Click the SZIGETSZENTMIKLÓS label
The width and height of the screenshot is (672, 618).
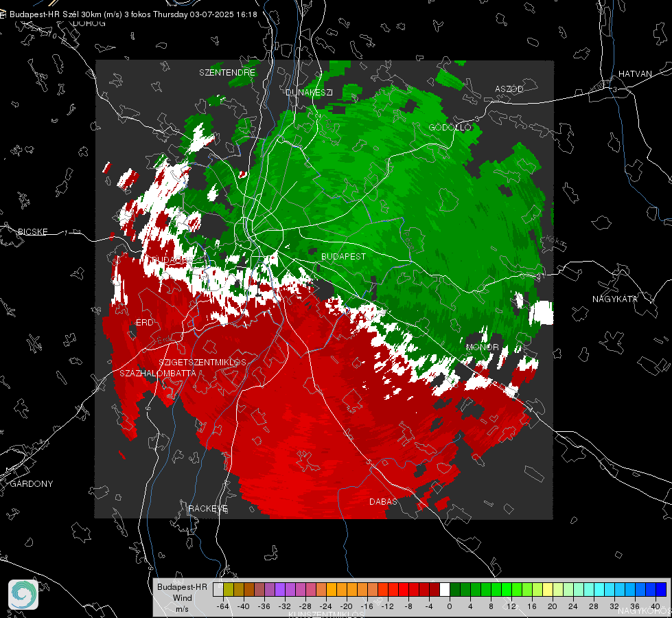(202, 362)
